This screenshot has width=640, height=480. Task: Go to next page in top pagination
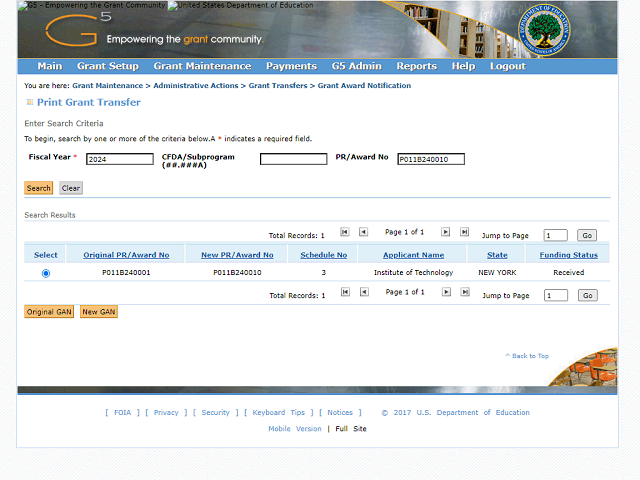pos(445,232)
